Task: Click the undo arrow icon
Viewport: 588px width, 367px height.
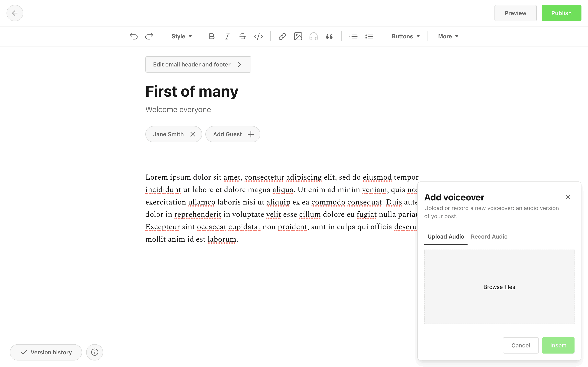Action: coord(134,36)
